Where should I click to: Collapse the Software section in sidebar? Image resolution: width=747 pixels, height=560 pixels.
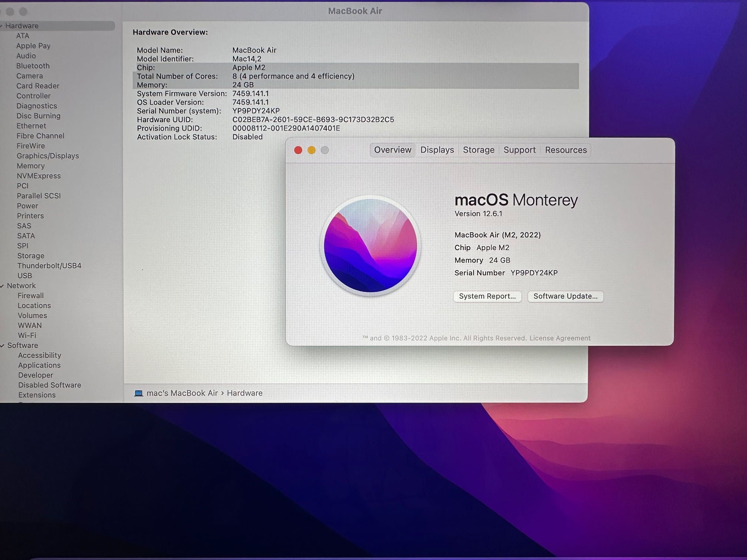[2, 346]
